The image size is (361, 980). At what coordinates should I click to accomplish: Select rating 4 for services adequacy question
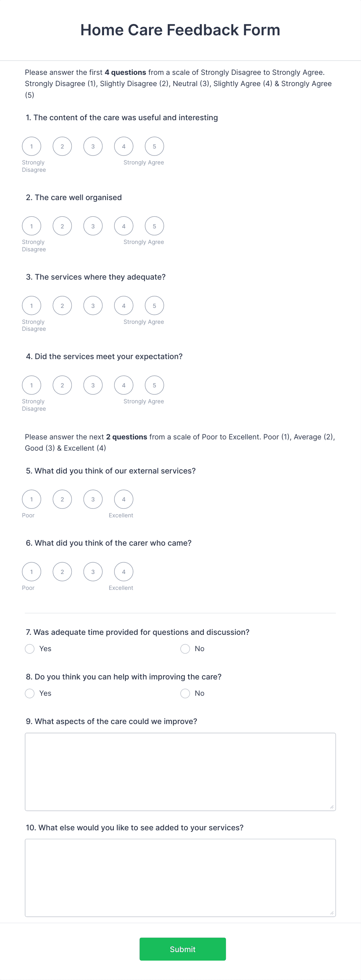(x=123, y=305)
